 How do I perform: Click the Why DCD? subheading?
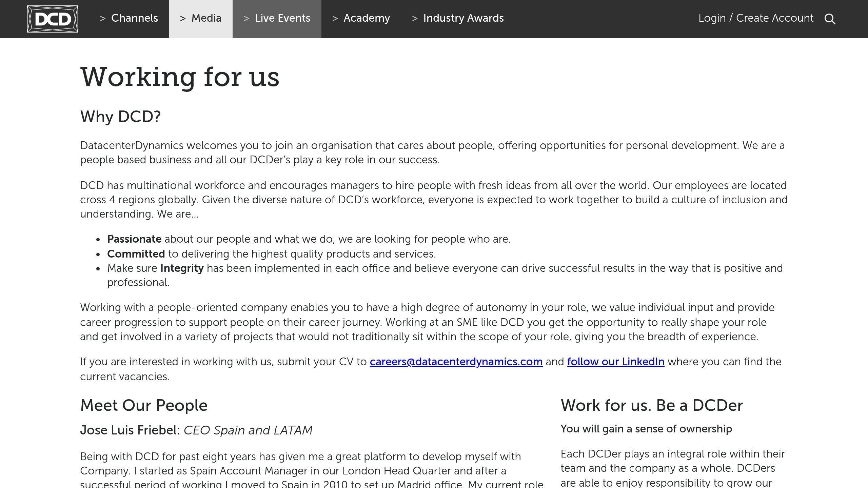120,117
